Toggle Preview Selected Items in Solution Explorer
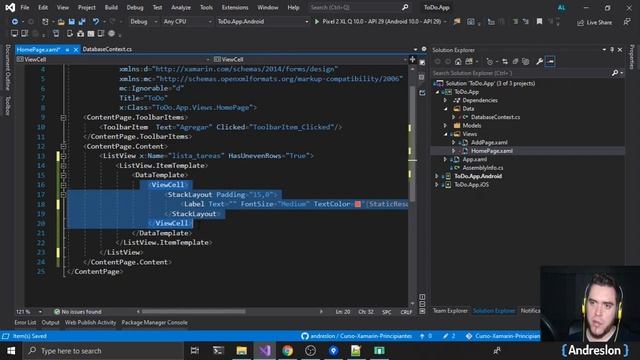Image resolution: width=640 pixels, height=360 pixels. [x=550, y=62]
